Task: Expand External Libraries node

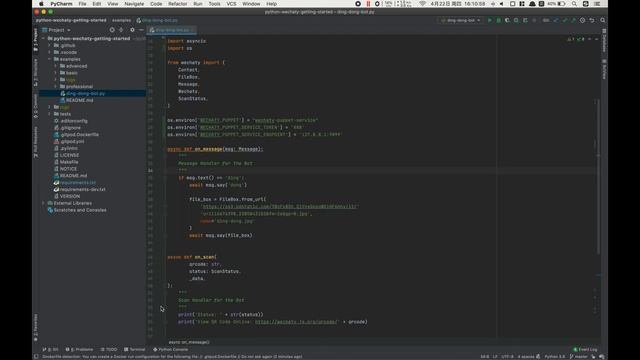Action: coord(44,203)
